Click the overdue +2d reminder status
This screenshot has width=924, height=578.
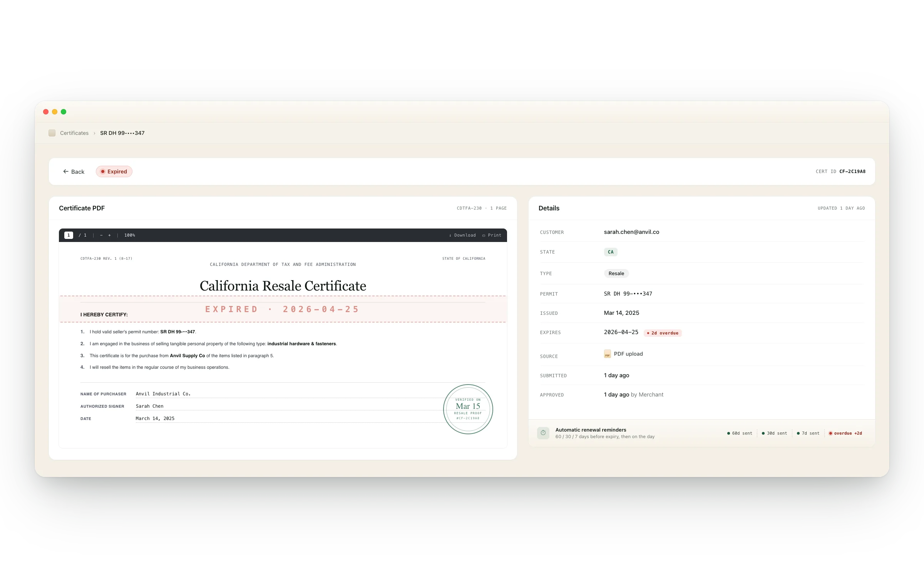845,433
